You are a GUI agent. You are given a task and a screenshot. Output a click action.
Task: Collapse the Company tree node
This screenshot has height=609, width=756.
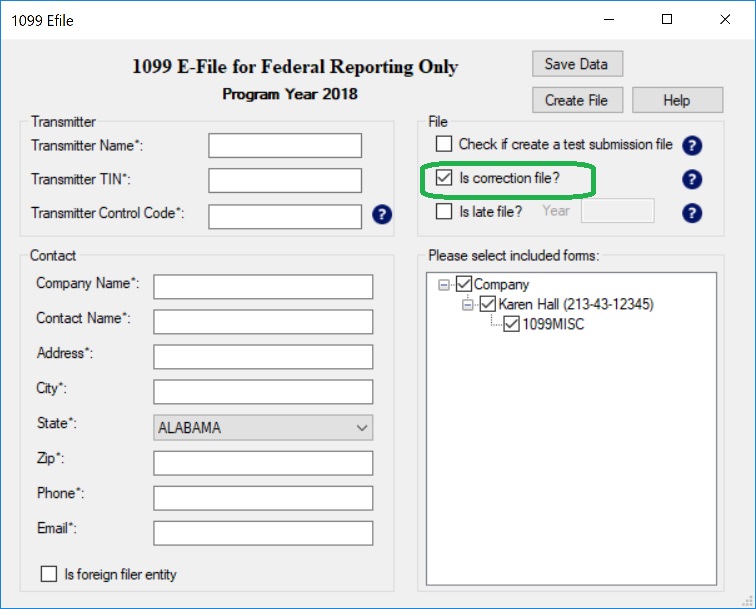pyautogui.click(x=444, y=285)
